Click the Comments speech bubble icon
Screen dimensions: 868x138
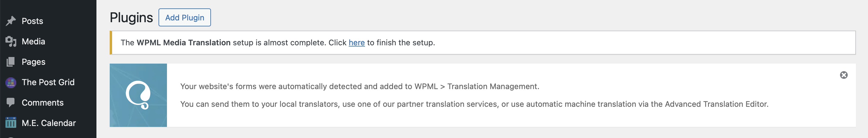coord(11,102)
